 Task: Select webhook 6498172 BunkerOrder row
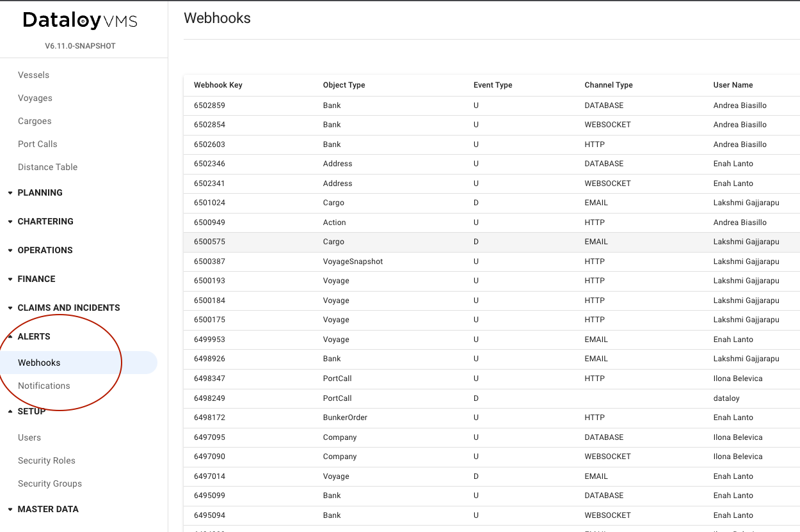click(x=345, y=418)
